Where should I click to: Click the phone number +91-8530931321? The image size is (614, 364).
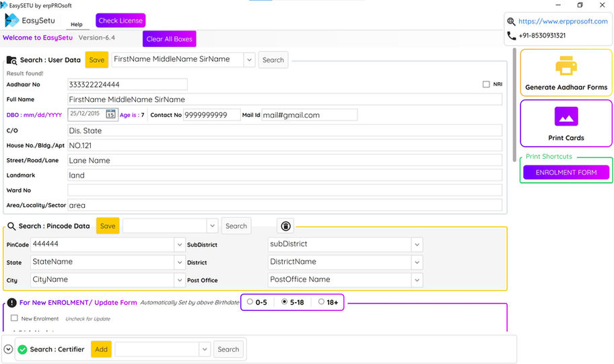[x=542, y=36]
